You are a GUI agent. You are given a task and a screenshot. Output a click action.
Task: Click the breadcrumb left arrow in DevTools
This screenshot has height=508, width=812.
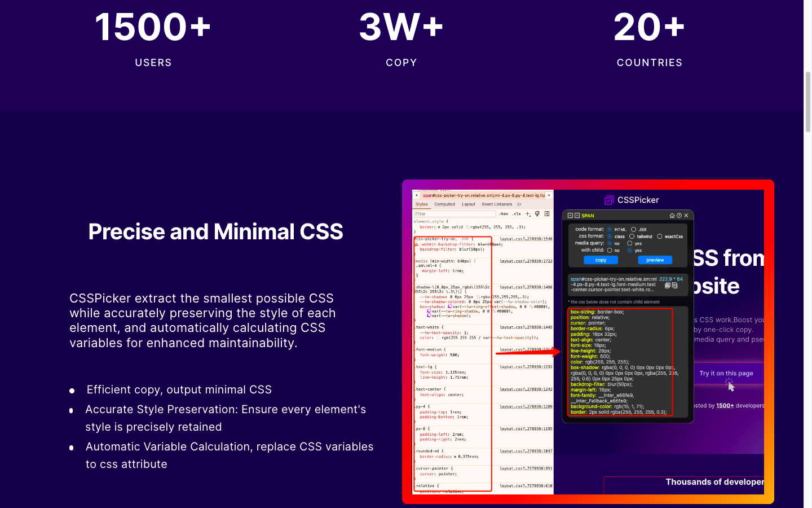[417, 195]
